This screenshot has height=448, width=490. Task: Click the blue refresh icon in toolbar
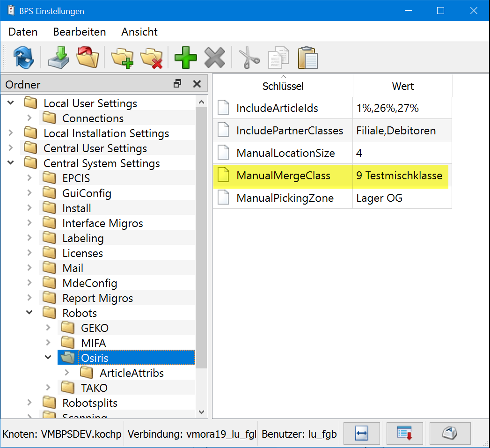point(23,58)
